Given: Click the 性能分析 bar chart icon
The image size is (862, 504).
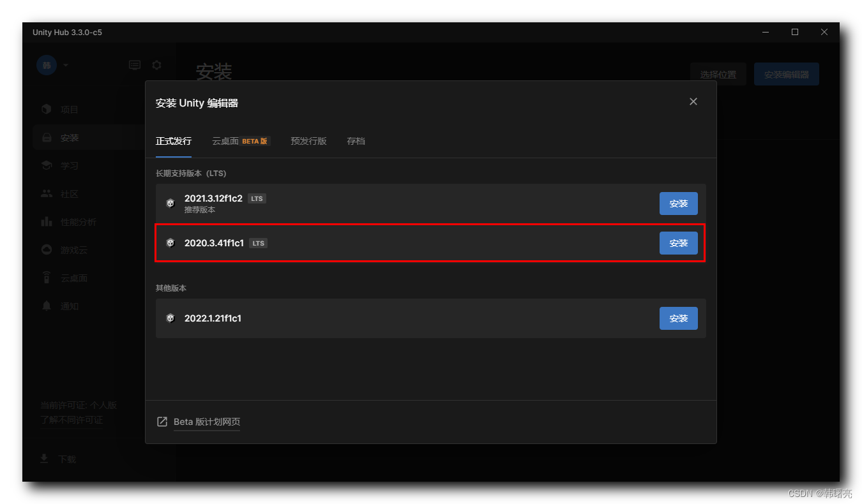Looking at the screenshot, I should pyautogui.click(x=47, y=222).
